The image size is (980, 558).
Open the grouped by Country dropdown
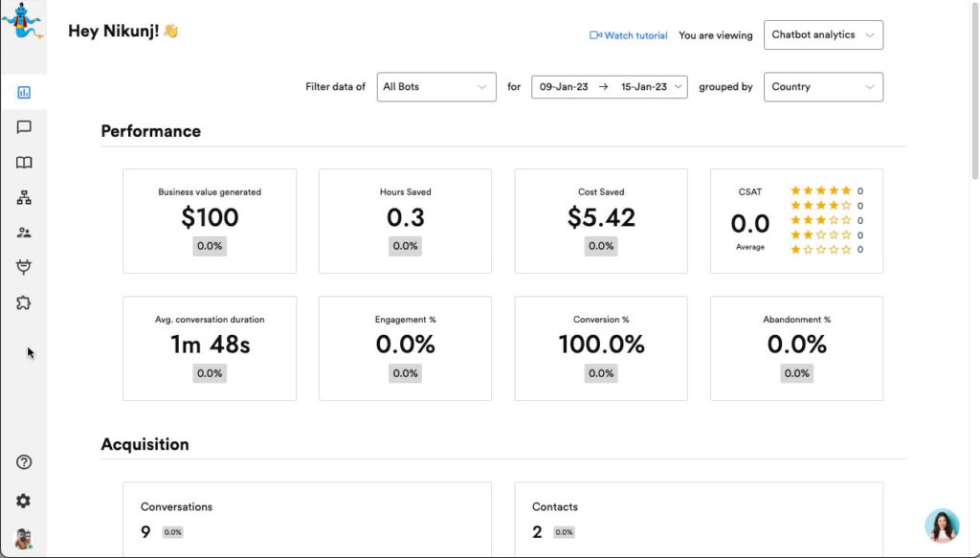point(823,87)
